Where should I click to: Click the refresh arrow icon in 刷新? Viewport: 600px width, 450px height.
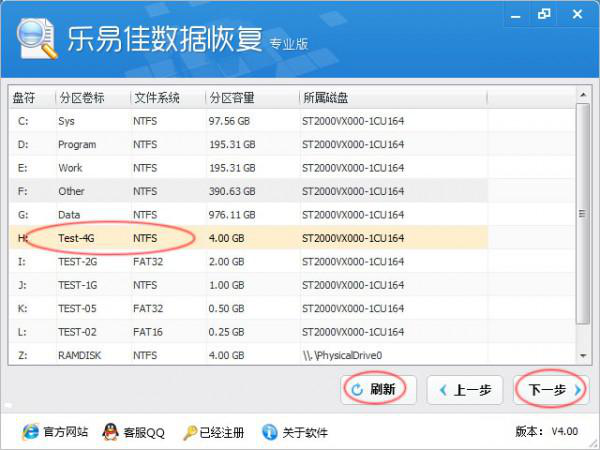(357, 390)
